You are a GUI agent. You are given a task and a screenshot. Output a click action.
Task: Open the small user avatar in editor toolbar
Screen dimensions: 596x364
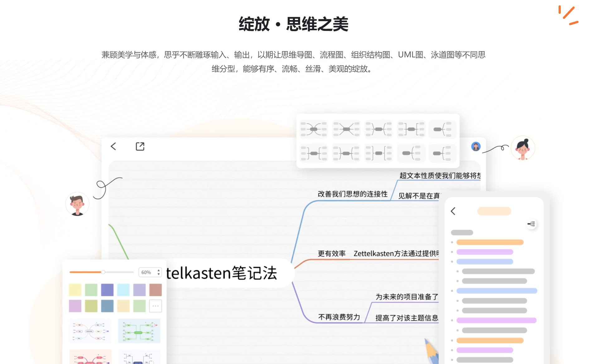pyautogui.click(x=476, y=146)
